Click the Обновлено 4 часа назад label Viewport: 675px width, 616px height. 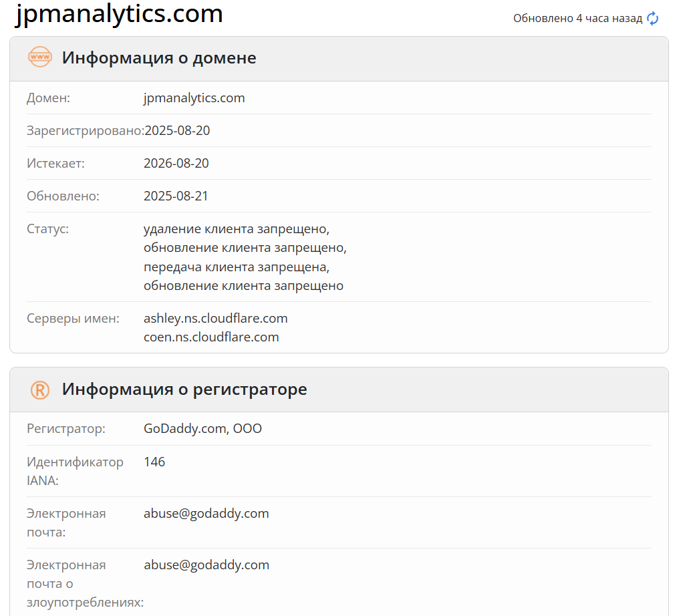click(x=573, y=18)
